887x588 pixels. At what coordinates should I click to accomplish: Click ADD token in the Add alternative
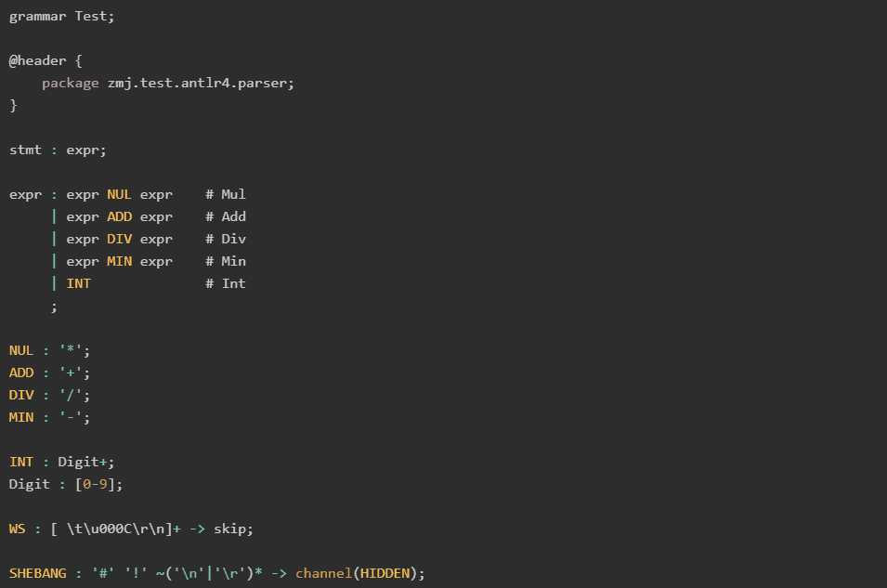[x=120, y=216]
